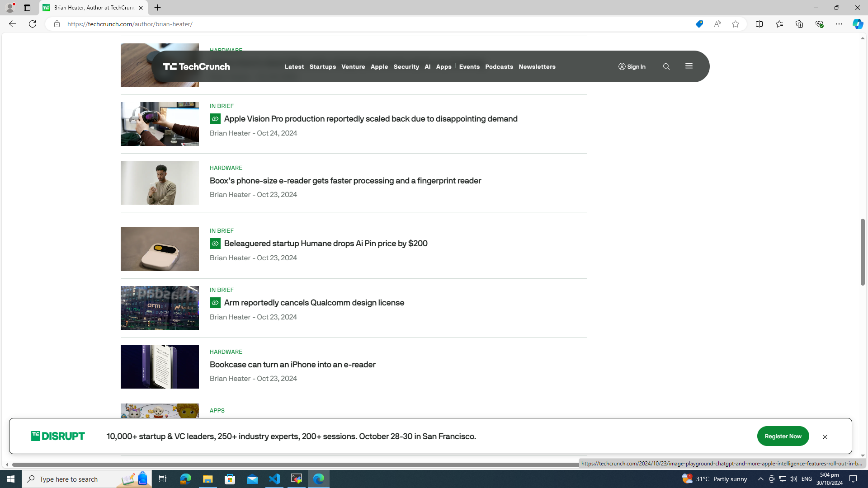Activate Read aloud icon
The width and height of the screenshot is (868, 488).
(717, 24)
